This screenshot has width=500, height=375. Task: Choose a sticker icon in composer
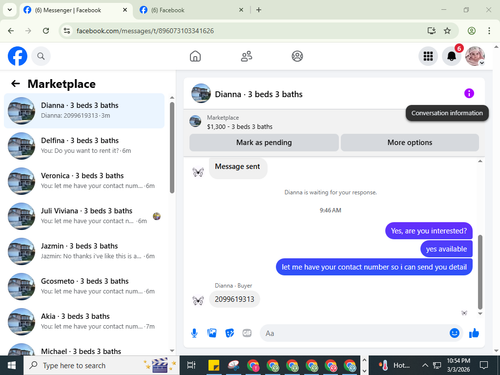point(230,333)
